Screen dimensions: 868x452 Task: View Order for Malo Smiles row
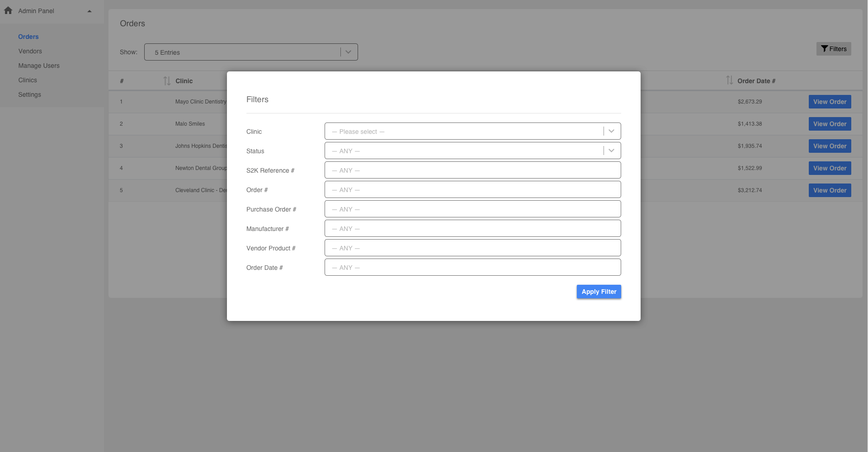pyautogui.click(x=830, y=124)
